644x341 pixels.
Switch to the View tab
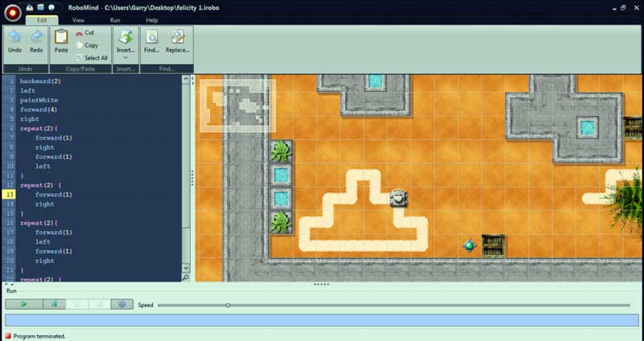78,19
